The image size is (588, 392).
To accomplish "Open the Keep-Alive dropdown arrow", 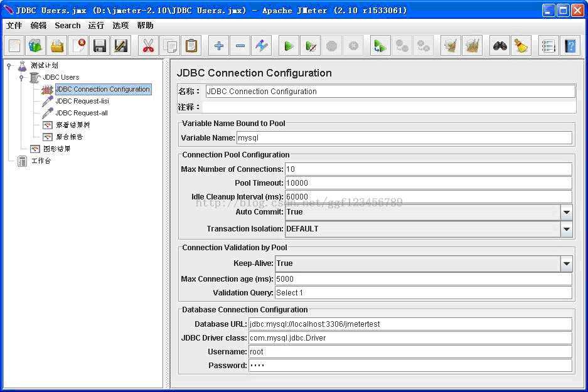I will 567,263.
